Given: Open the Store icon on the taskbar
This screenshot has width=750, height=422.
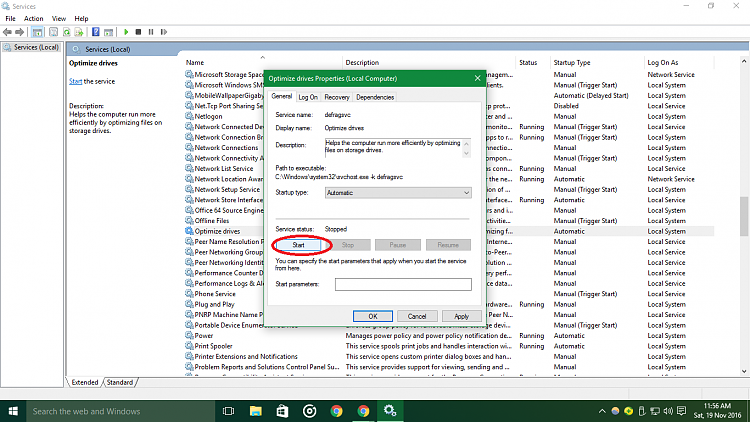Looking at the screenshot, I should tap(282, 411).
